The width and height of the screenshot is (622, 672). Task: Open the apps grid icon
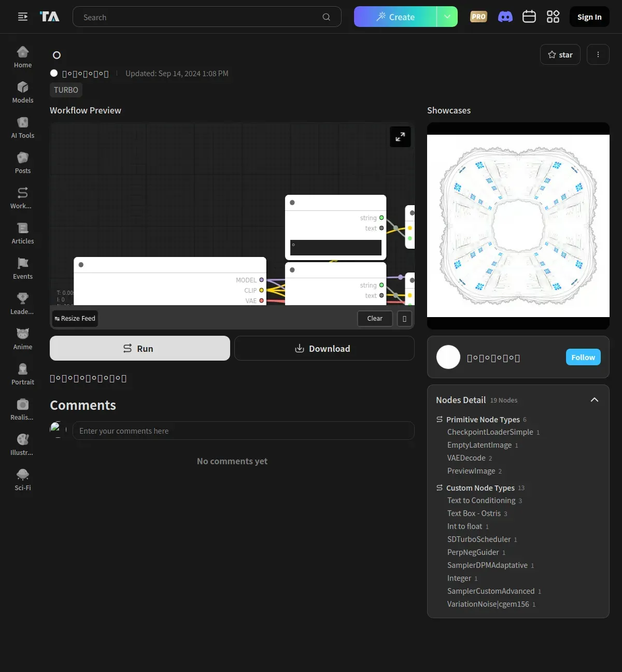[x=553, y=17]
